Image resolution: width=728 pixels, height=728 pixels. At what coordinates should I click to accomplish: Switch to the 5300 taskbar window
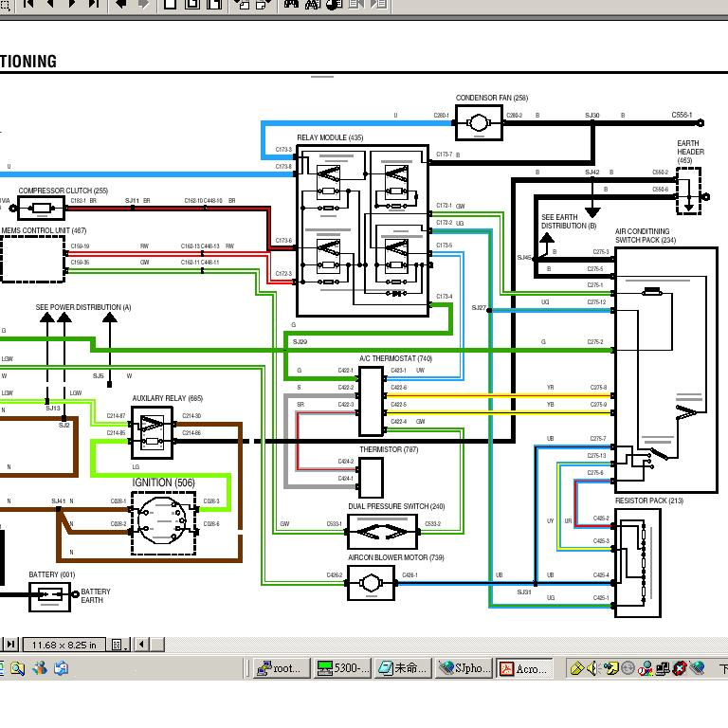click(341, 668)
